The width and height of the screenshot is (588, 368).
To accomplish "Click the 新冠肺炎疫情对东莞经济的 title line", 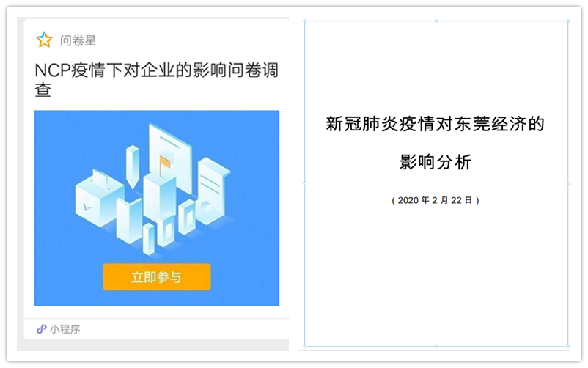I will pyautogui.click(x=435, y=124).
